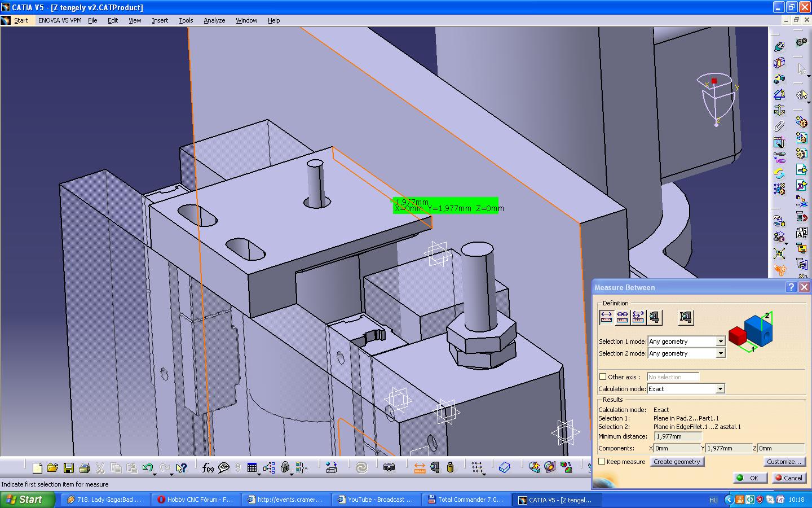This screenshot has height=508, width=812.
Task: Select the Measure Between toolbar icon
Action: pyautogui.click(x=420, y=468)
